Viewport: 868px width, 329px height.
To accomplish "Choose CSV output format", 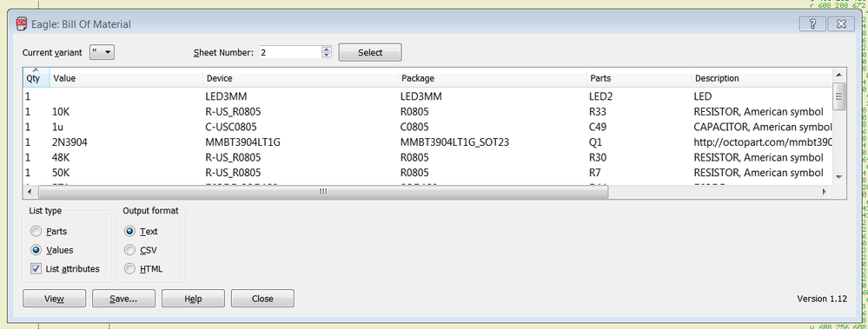I will pos(130,250).
